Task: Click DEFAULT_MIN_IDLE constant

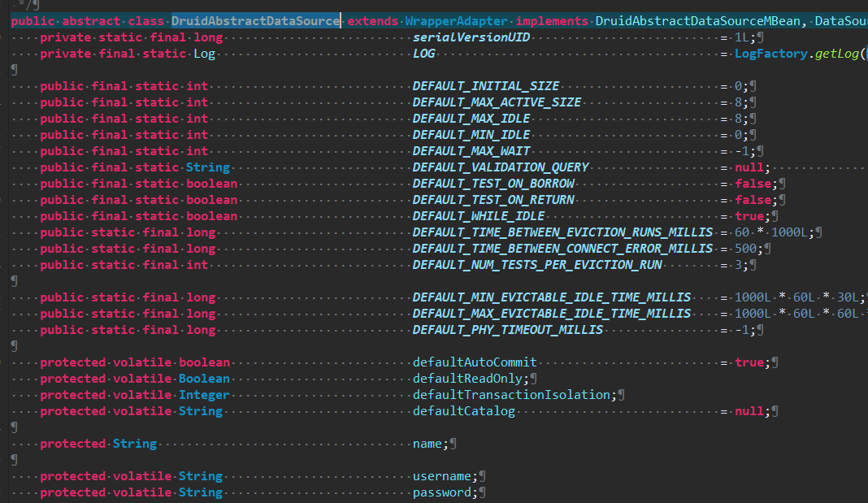Action: click(471, 135)
